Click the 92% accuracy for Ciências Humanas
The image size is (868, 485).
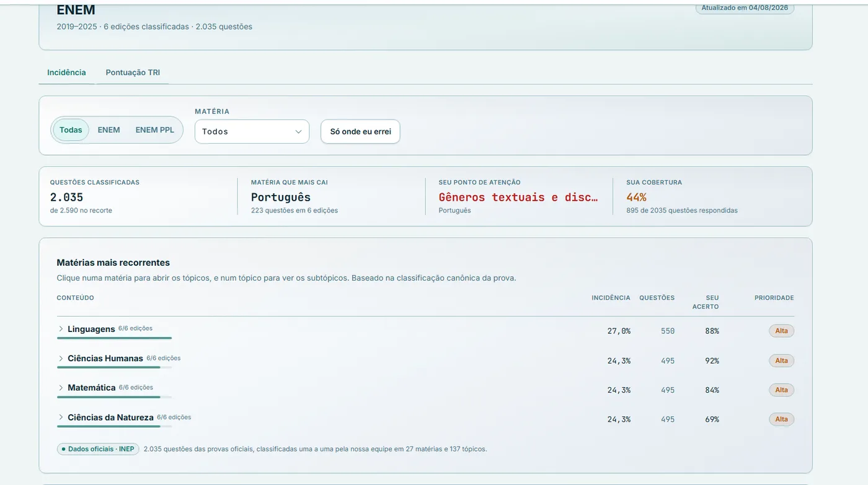coord(712,360)
